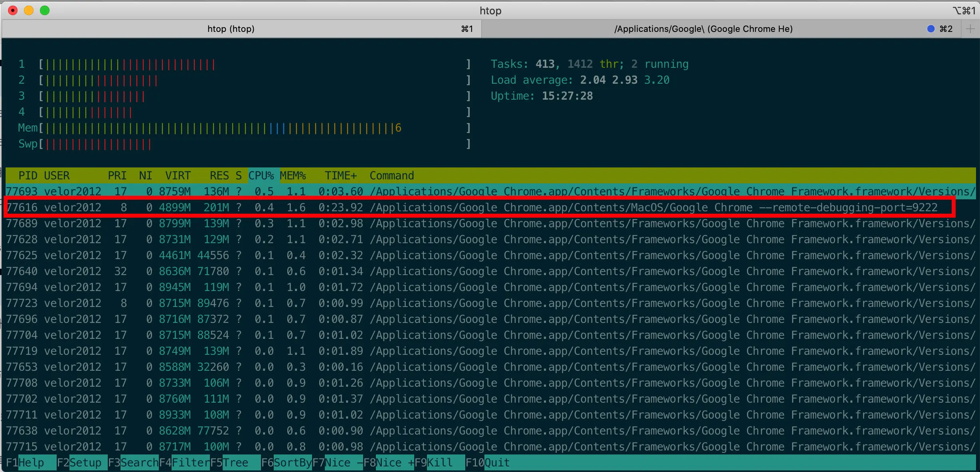Open the F6 SortBy menu

click(x=292, y=462)
